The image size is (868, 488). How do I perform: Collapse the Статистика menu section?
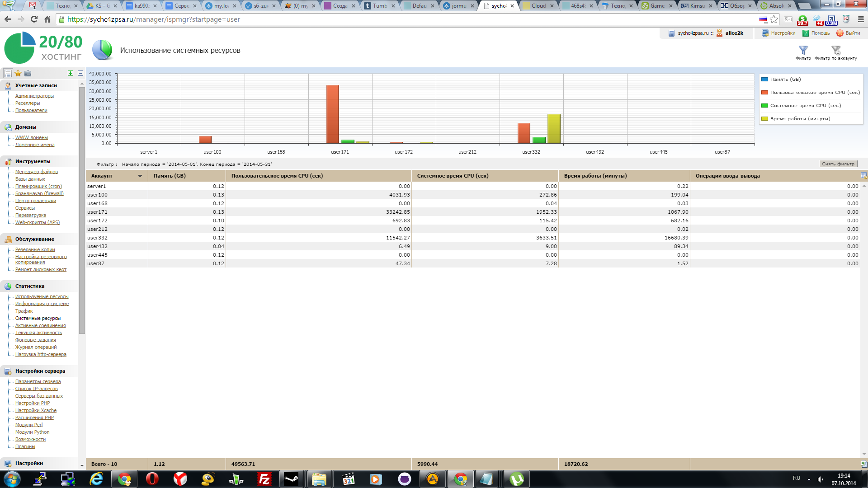click(30, 286)
